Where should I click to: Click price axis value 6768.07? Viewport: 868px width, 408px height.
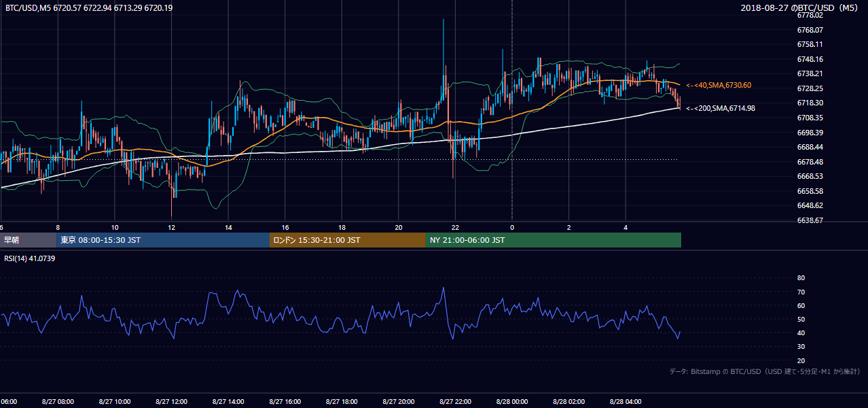[810, 30]
